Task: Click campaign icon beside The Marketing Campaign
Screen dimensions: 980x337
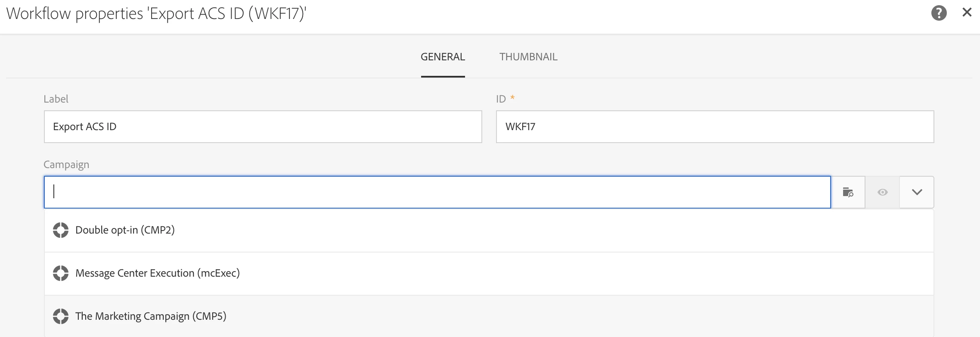Action: point(61,316)
